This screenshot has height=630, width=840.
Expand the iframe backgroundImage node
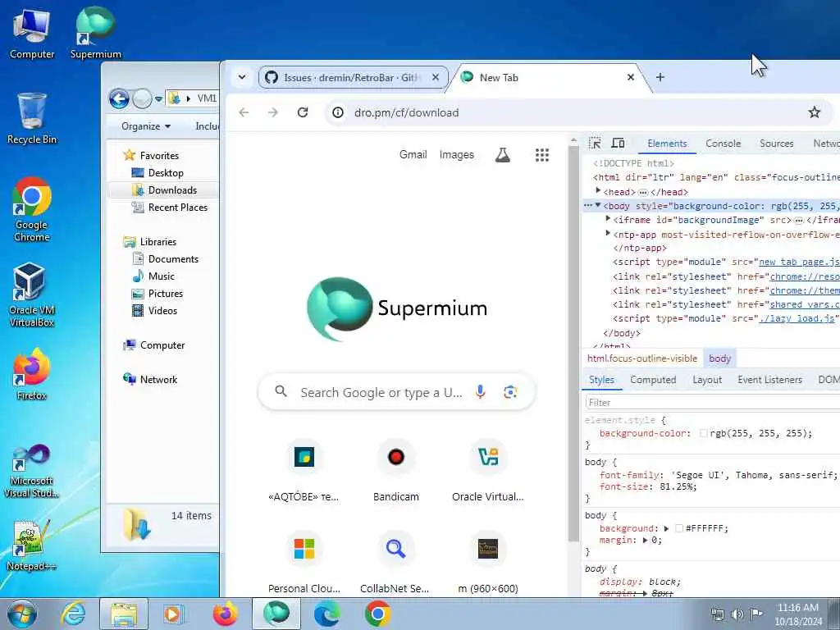(608, 218)
